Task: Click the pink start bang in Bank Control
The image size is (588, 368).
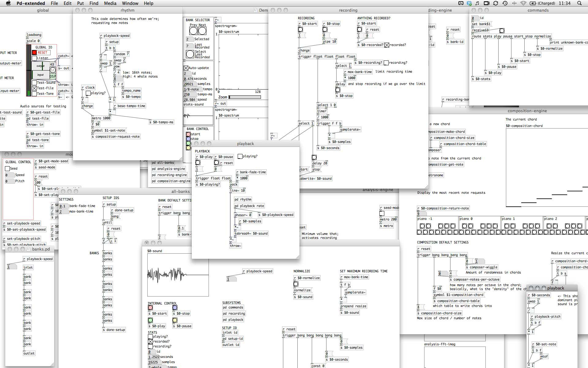Action: (188, 134)
